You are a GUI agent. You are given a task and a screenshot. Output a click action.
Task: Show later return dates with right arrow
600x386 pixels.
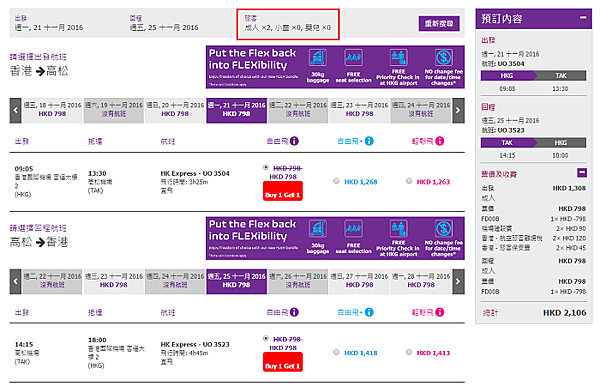click(x=458, y=282)
